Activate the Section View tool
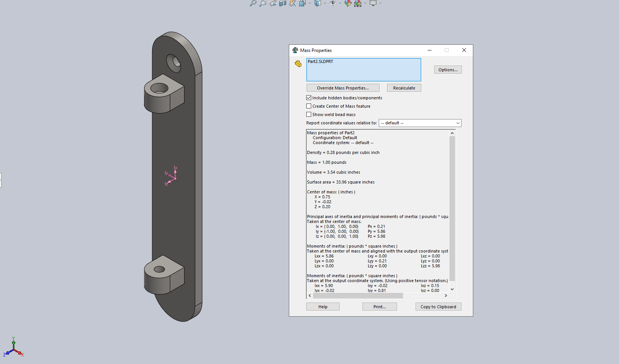Viewport: 619px width, 364px height. coord(283,3)
